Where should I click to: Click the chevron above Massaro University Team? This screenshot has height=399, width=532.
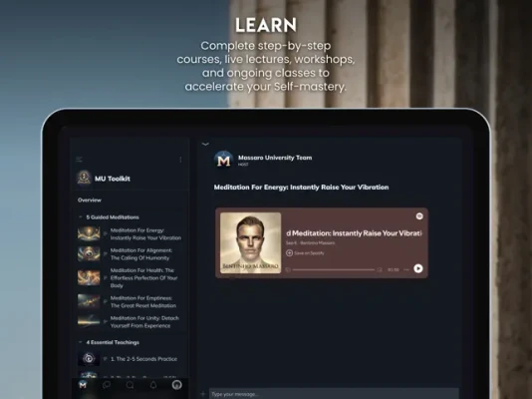[205, 144]
